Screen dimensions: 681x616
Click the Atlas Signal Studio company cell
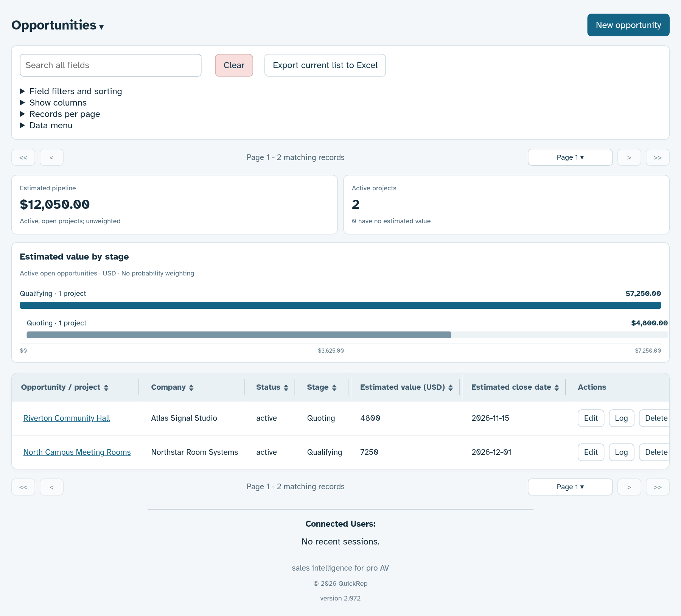pos(184,418)
